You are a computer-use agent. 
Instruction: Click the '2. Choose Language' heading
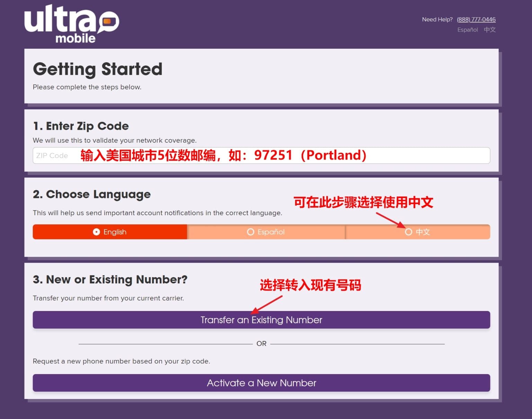92,194
